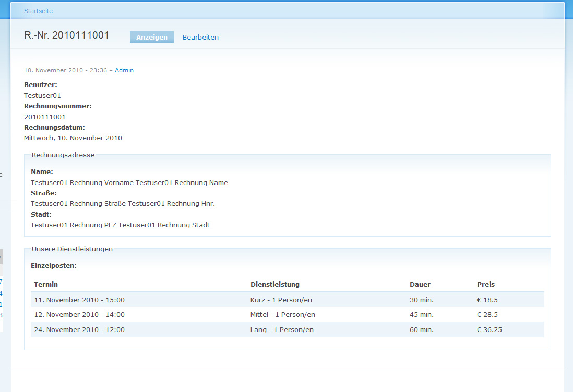Click the Dauer column header
573x392 pixels.
coord(420,284)
